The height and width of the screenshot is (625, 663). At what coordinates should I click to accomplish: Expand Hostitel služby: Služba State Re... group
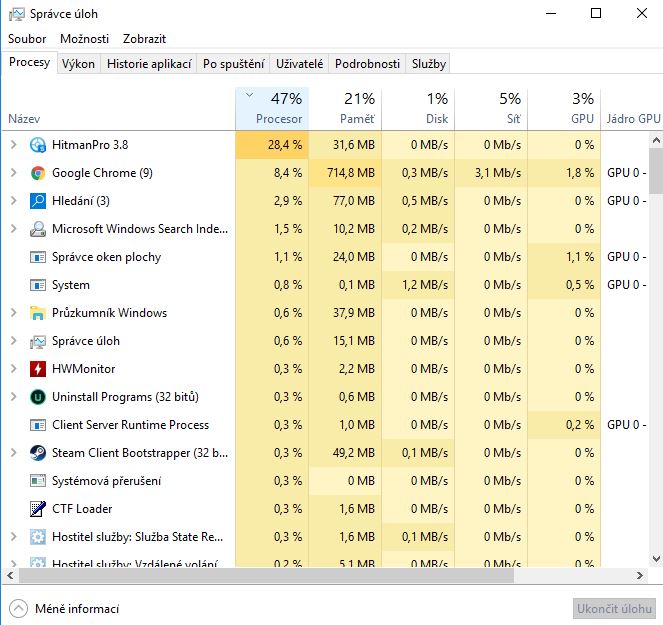point(14,537)
